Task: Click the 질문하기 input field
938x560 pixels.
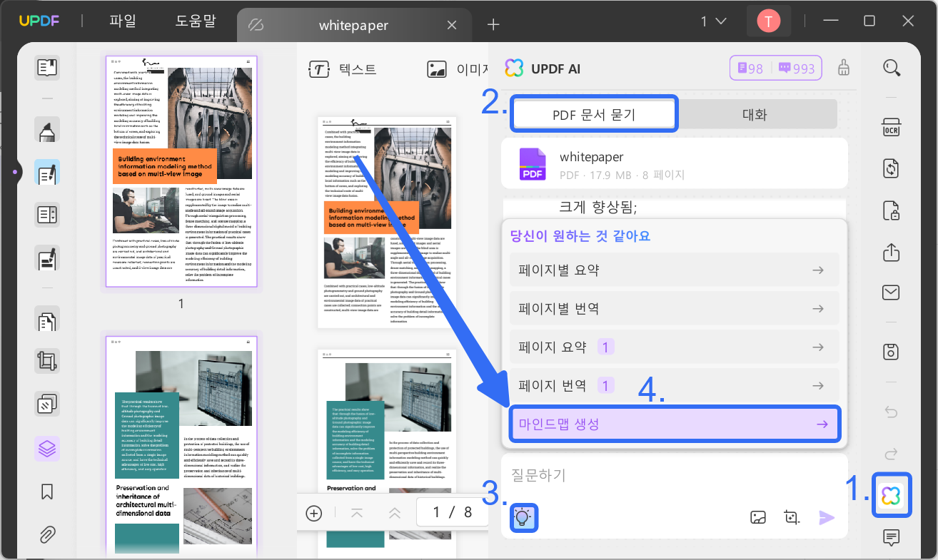Action: click(x=675, y=476)
